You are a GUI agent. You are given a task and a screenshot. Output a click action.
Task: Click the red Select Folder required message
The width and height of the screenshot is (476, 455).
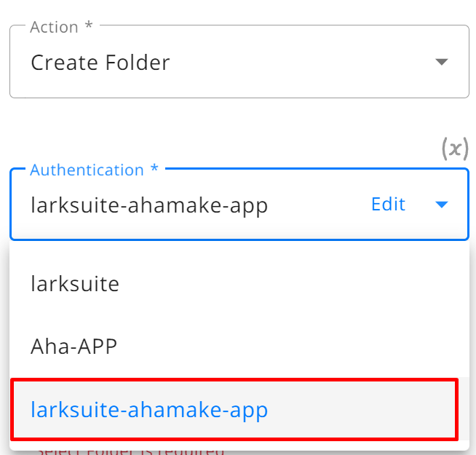(130, 449)
